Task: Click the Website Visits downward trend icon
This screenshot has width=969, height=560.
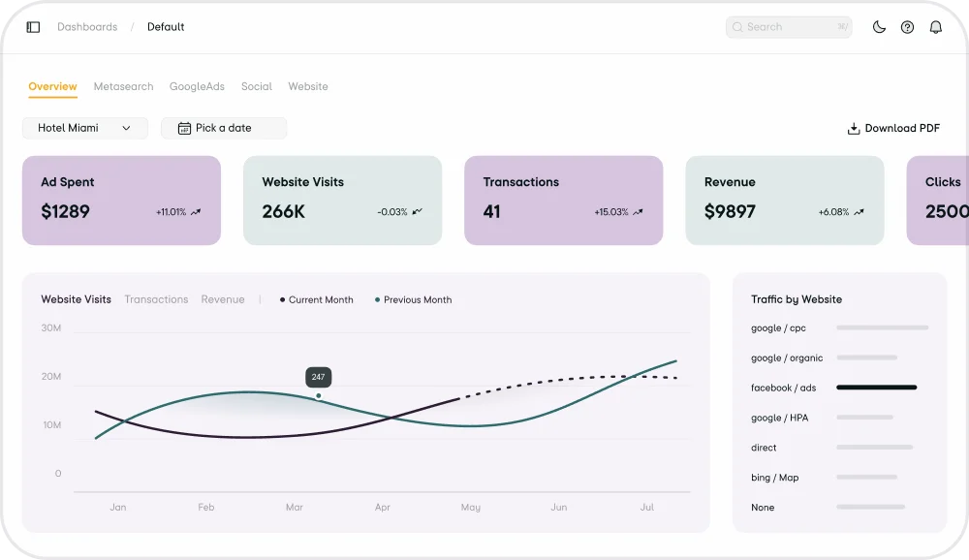Action: point(417,212)
